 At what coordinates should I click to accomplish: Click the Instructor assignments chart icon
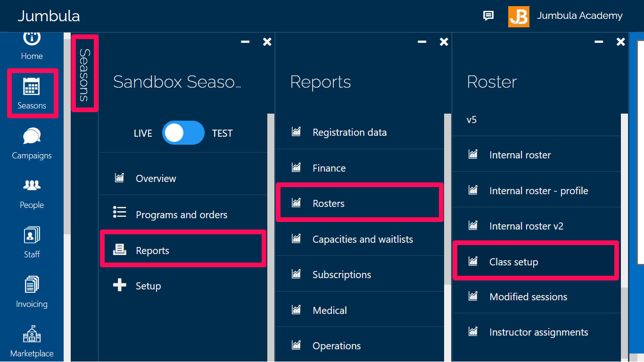click(x=473, y=331)
